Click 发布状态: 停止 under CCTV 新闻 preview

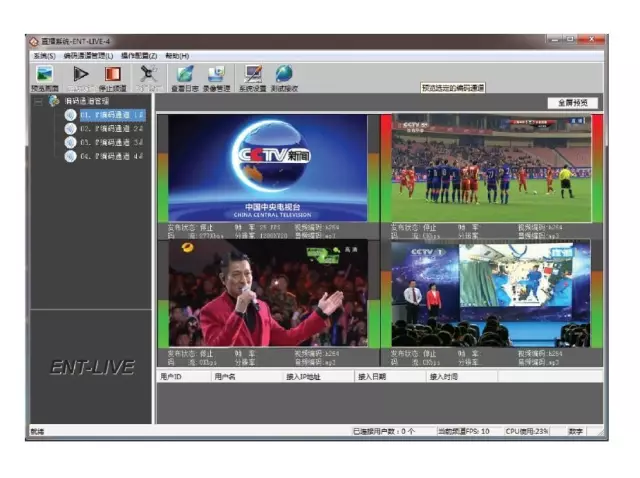pos(190,227)
